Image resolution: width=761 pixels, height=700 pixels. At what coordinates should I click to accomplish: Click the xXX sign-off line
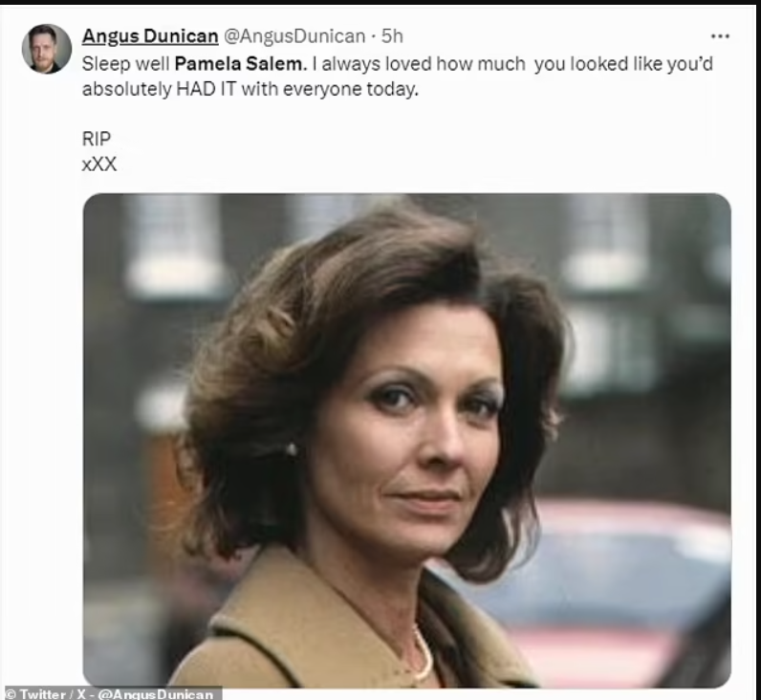[99, 164]
